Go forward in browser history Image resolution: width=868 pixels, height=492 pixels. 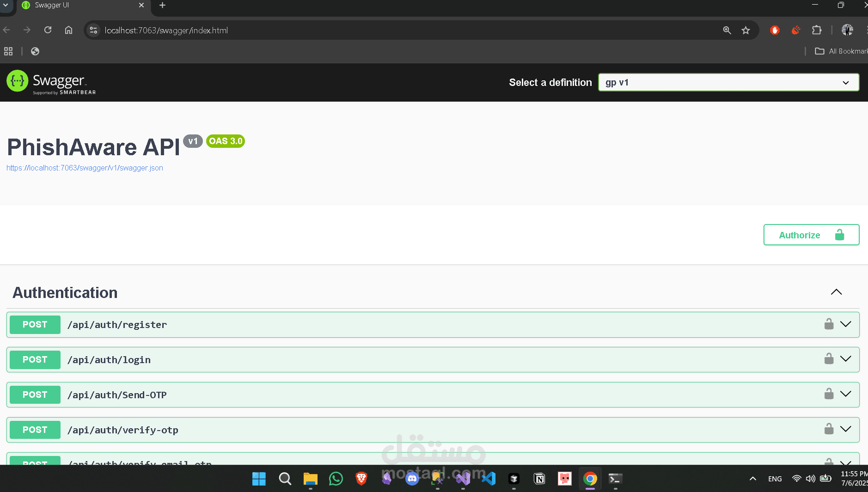[27, 30]
